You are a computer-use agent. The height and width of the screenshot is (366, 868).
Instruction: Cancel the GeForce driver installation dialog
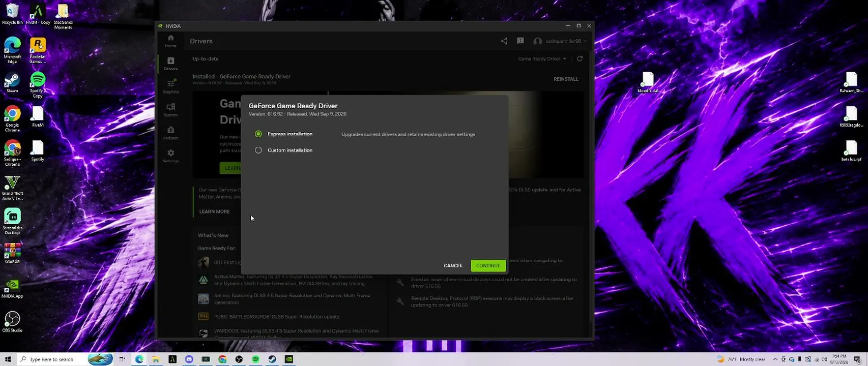[x=453, y=265]
